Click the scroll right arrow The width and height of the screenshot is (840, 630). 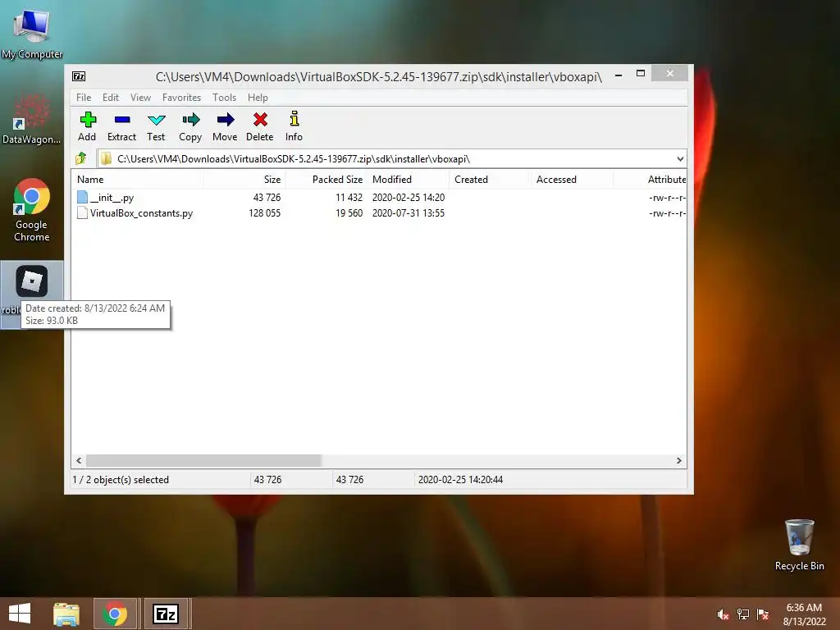coord(679,461)
